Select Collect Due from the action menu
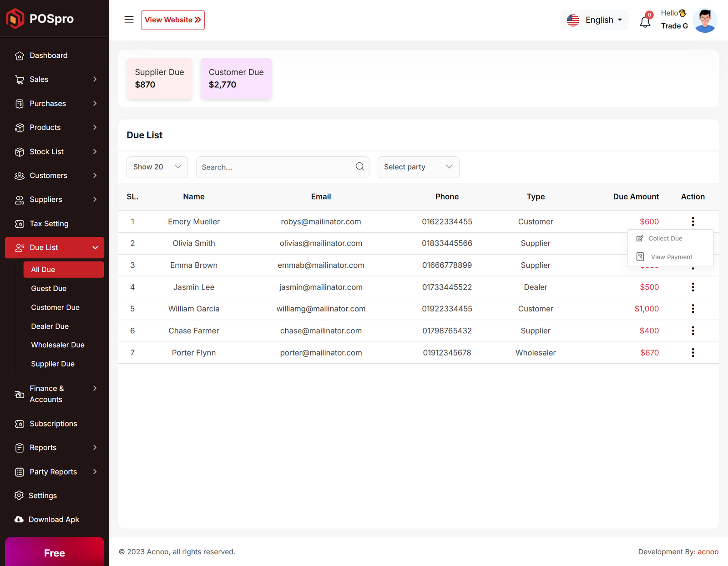The width and height of the screenshot is (728, 566). (665, 239)
